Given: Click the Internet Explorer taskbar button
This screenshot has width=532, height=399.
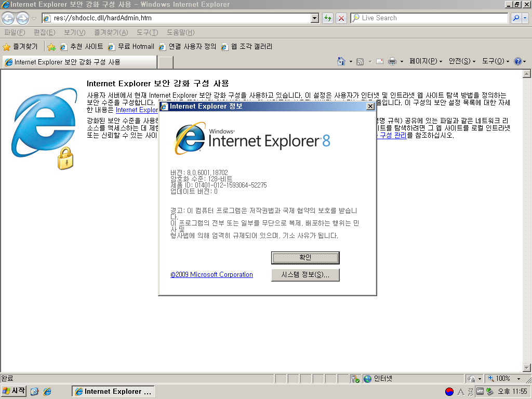Looking at the screenshot, I should (x=113, y=392).
